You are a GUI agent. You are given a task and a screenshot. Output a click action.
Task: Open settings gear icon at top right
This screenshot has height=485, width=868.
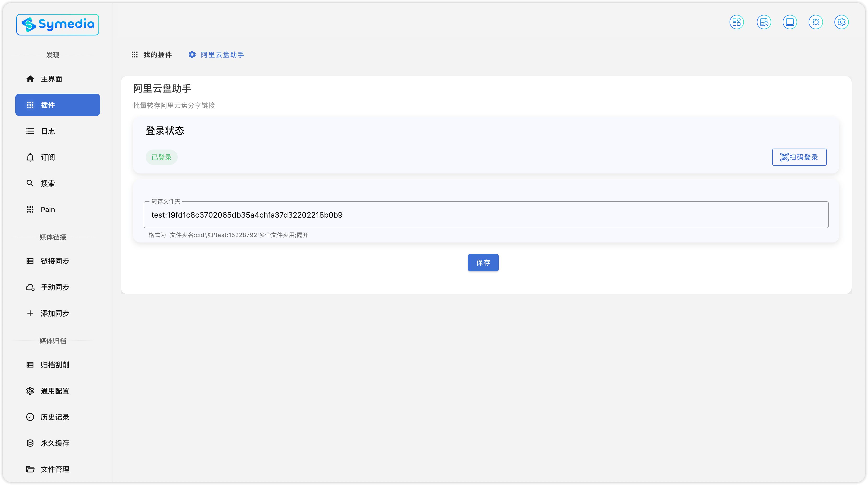pyautogui.click(x=841, y=22)
